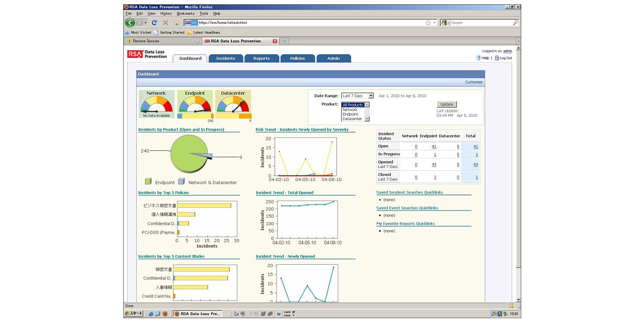Open the Help menu in menu bar
The width and height of the screenshot is (644, 322).
pos(217,14)
